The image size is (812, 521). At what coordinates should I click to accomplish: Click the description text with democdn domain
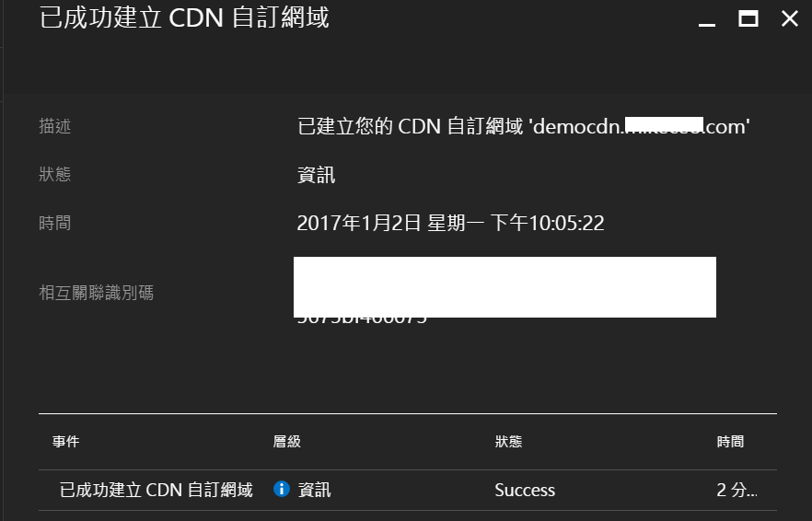[524, 126]
